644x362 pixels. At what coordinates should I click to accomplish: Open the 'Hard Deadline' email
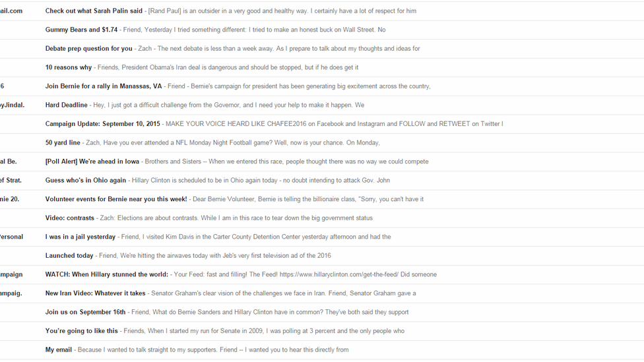click(x=322, y=106)
